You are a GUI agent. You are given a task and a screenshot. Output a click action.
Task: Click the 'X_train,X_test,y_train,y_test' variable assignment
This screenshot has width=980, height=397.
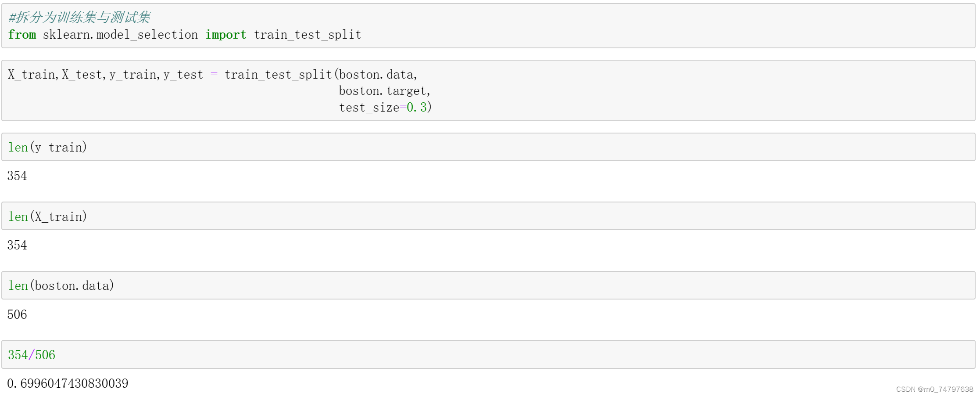[x=105, y=75]
